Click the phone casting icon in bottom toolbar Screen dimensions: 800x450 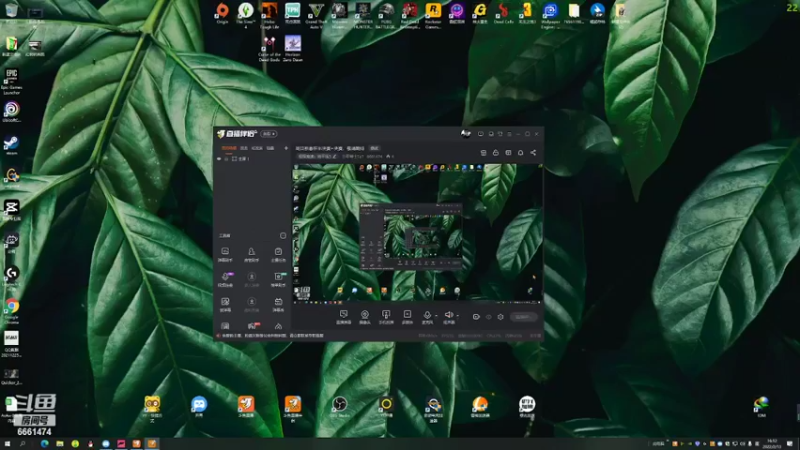pos(386,317)
